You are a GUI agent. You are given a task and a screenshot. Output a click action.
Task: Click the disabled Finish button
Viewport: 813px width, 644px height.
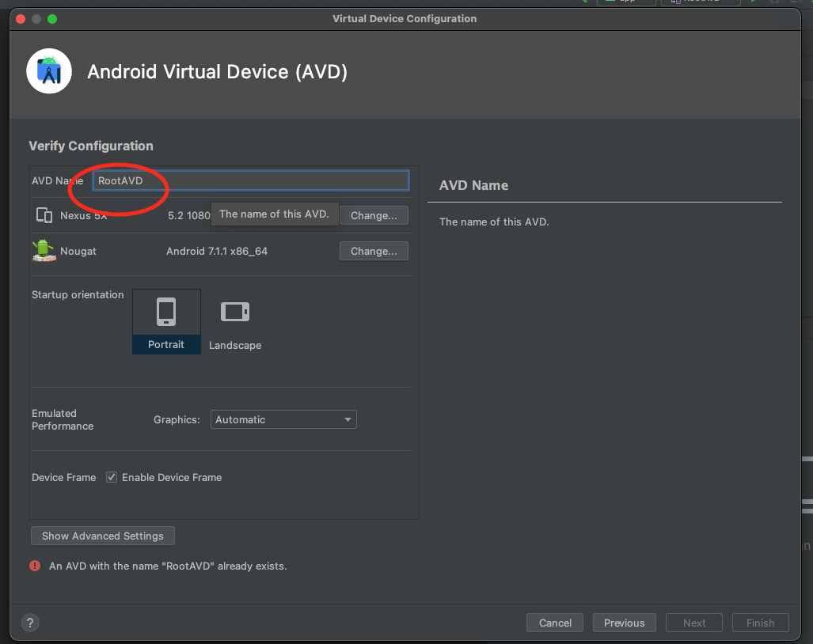[761, 623]
